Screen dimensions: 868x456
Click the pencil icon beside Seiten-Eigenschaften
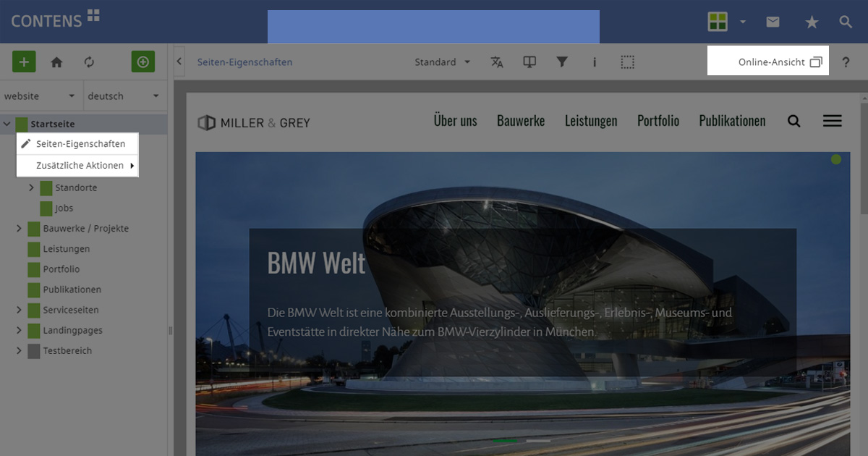[x=26, y=144]
